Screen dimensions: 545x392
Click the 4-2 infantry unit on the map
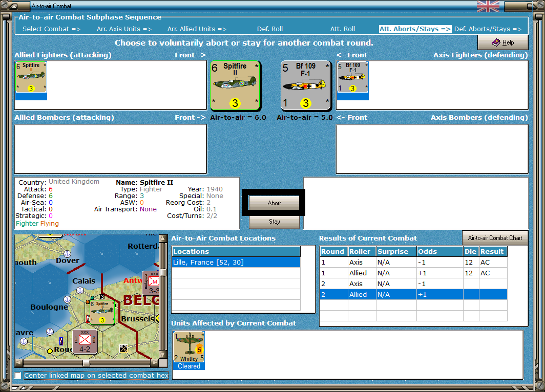click(x=85, y=341)
